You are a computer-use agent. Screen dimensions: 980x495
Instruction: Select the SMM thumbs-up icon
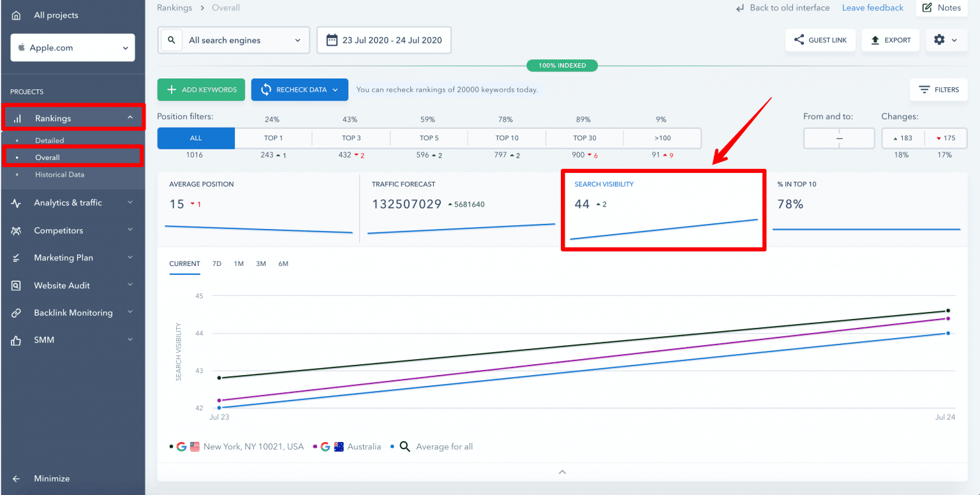17,340
